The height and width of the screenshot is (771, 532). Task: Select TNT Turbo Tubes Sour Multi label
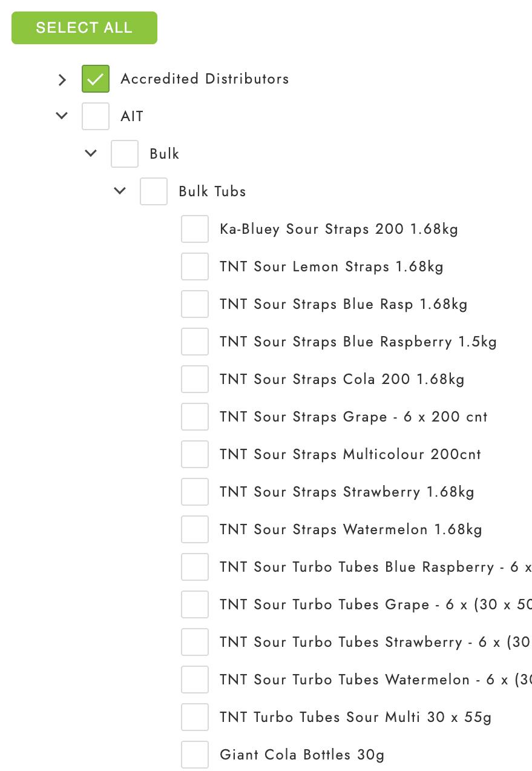355,717
